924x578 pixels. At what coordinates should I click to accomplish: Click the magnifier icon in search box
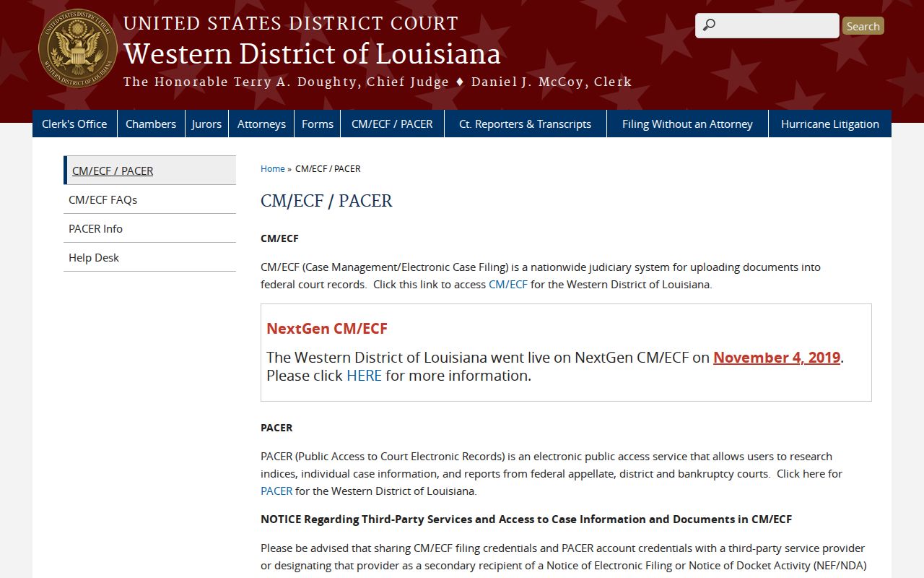click(709, 25)
